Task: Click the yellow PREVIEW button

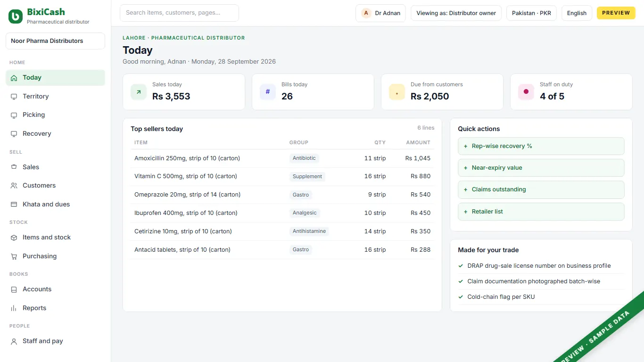Action: (616, 13)
